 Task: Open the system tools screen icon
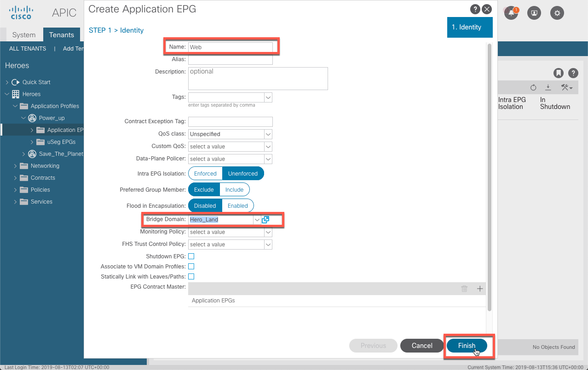point(534,12)
